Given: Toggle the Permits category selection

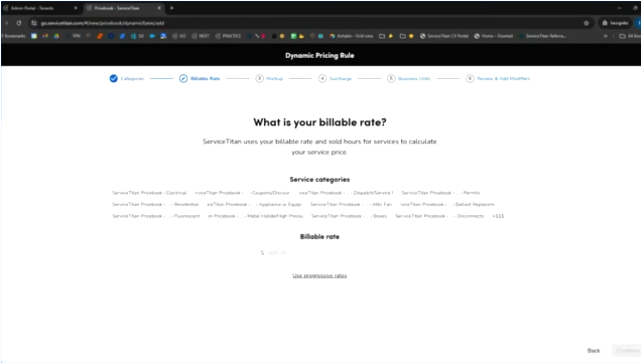Looking at the screenshot, I should tap(440, 192).
